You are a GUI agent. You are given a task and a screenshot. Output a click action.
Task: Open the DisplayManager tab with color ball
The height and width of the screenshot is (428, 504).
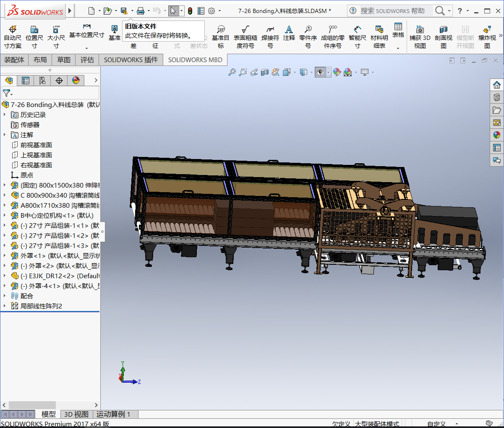coord(76,80)
